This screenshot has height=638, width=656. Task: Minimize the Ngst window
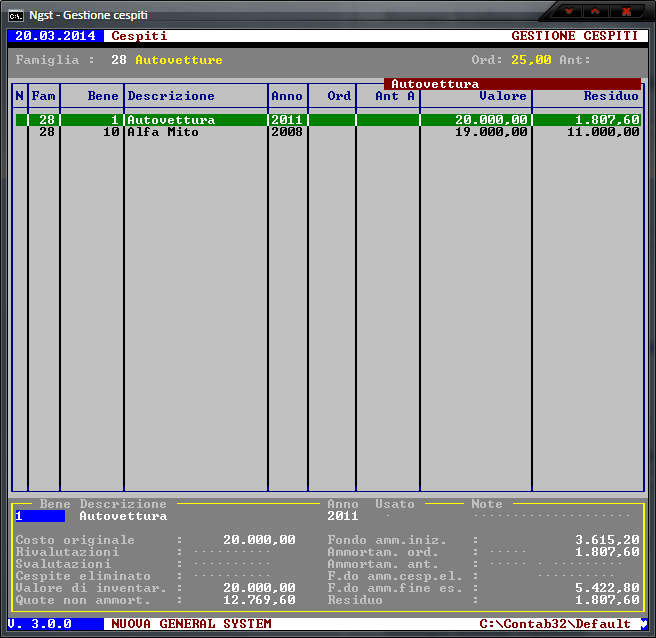tap(570, 12)
